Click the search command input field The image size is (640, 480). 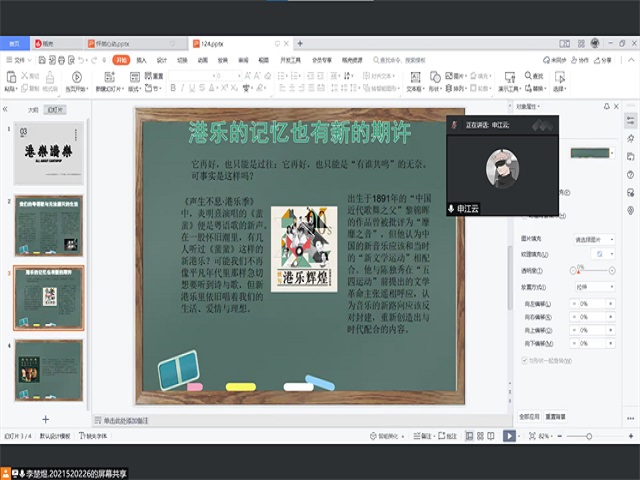400,60
